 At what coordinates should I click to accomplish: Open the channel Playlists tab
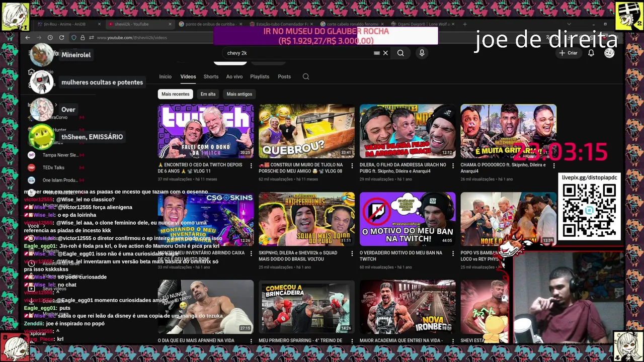coord(260,76)
